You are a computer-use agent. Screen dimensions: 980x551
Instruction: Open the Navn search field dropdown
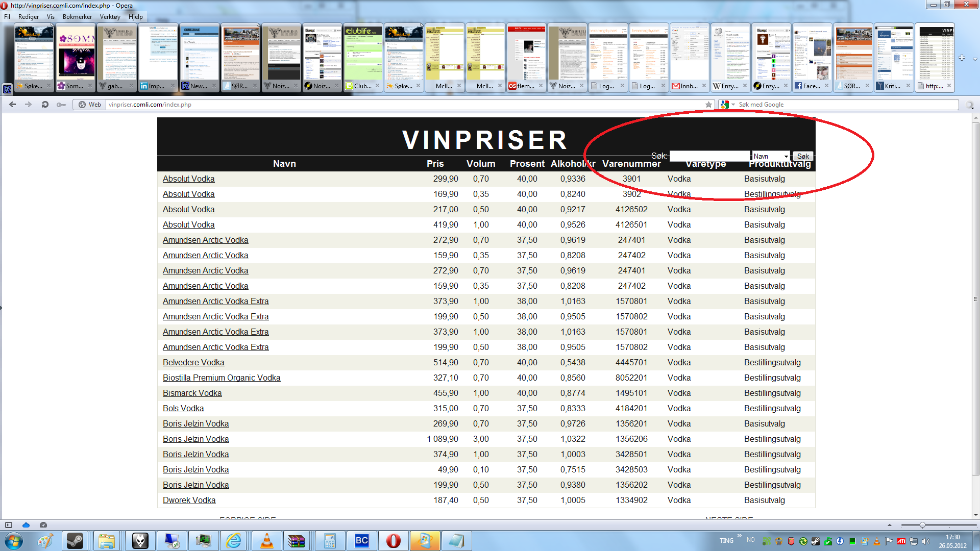point(771,156)
